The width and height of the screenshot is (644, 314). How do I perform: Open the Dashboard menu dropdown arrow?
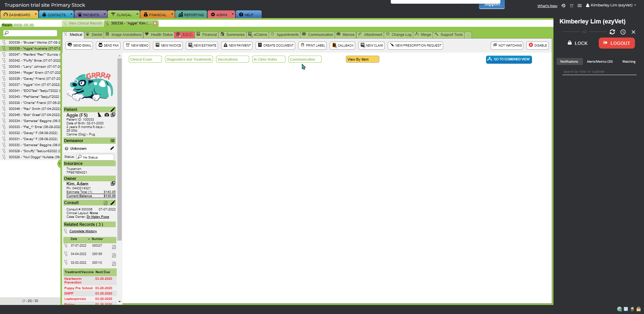coord(36,14)
